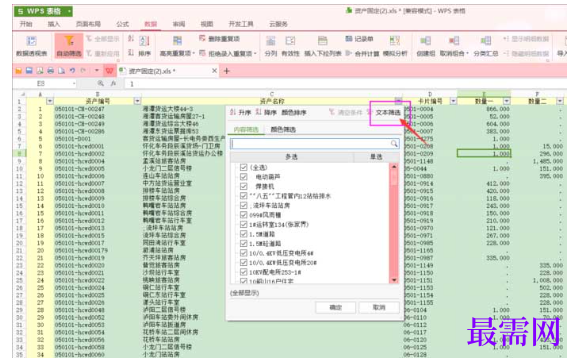
Task: Switch to the 页面布局 ribbon tab
Action: tap(88, 24)
